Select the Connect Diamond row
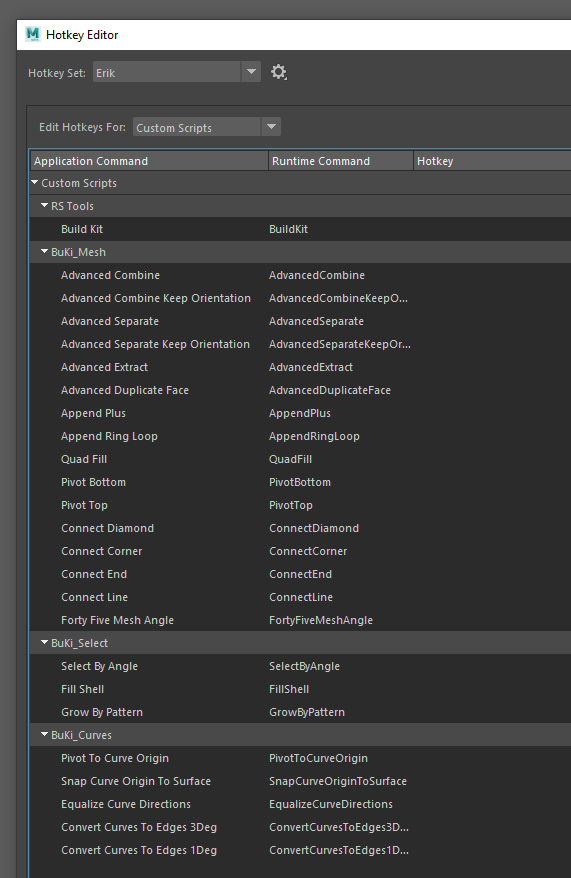Screen dimensions: 571x878 point(301,528)
